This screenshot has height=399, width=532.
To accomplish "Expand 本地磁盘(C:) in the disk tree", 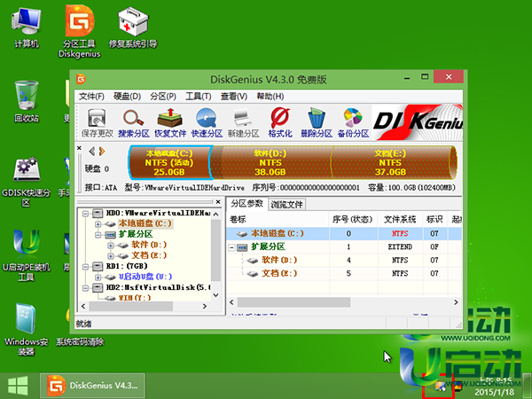I will pos(98,224).
